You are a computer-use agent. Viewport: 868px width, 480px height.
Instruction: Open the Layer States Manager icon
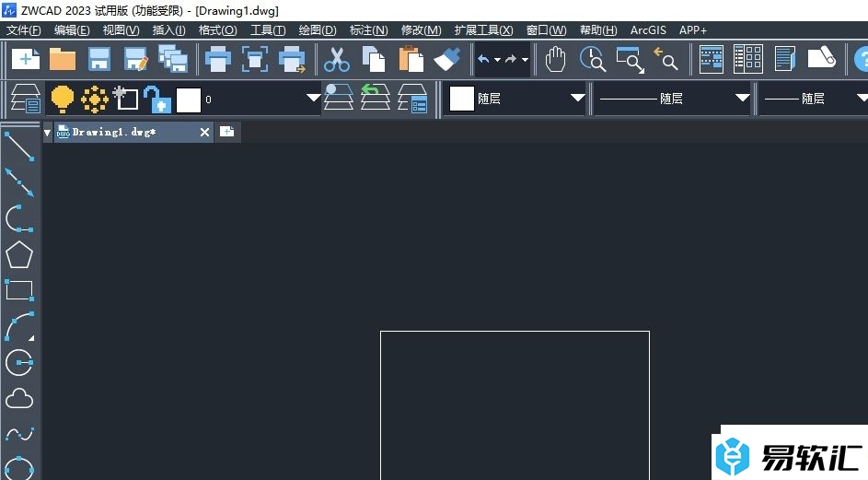[x=412, y=98]
